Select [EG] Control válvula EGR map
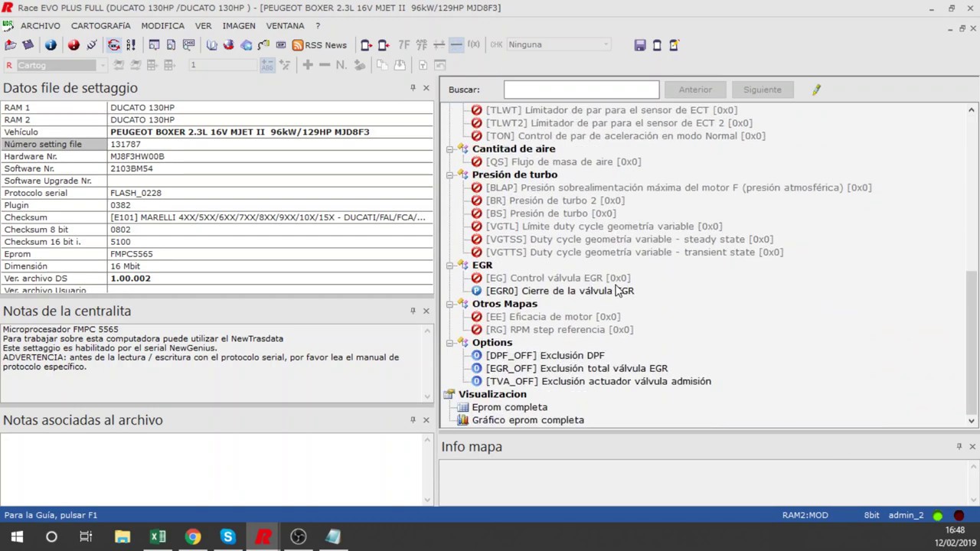980x551 pixels. coord(557,279)
